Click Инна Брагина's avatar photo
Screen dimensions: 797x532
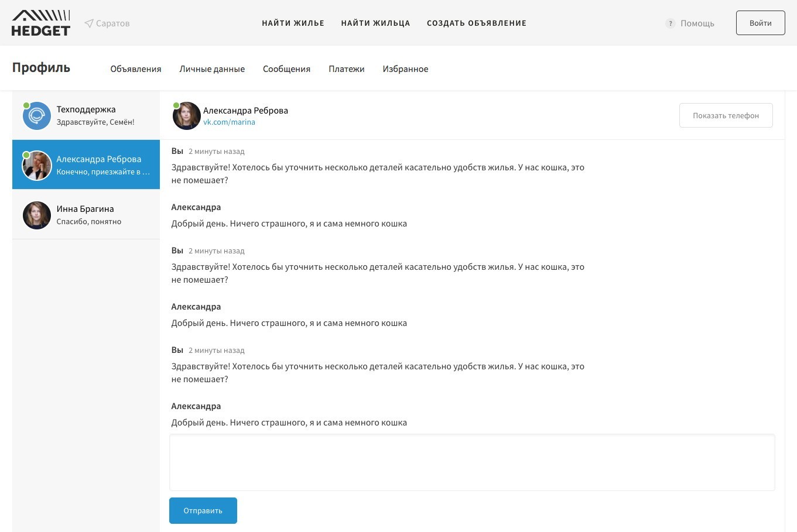point(37,215)
